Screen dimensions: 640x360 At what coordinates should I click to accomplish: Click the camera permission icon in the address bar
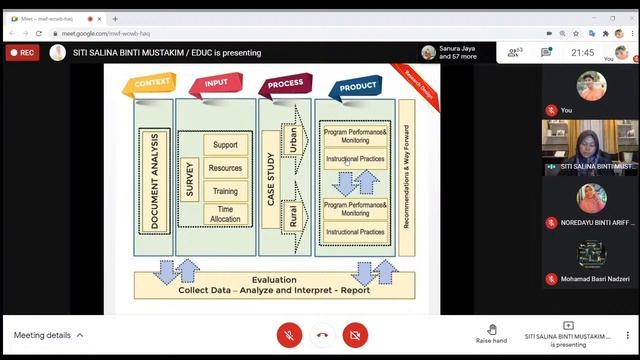point(549,33)
